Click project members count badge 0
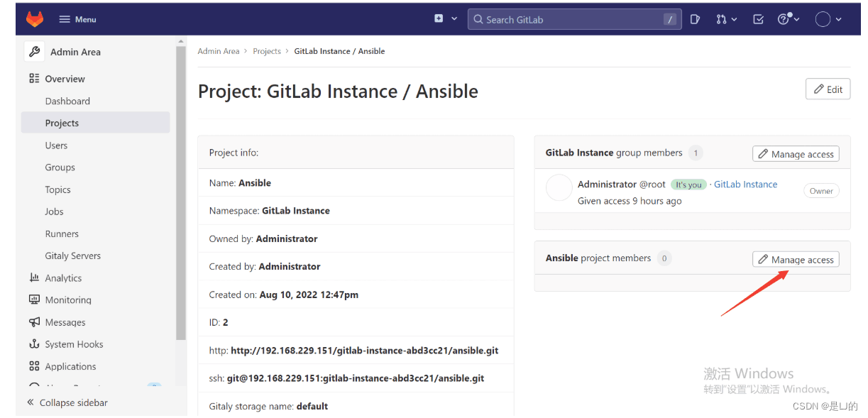The height and width of the screenshot is (418, 868). click(x=664, y=258)
